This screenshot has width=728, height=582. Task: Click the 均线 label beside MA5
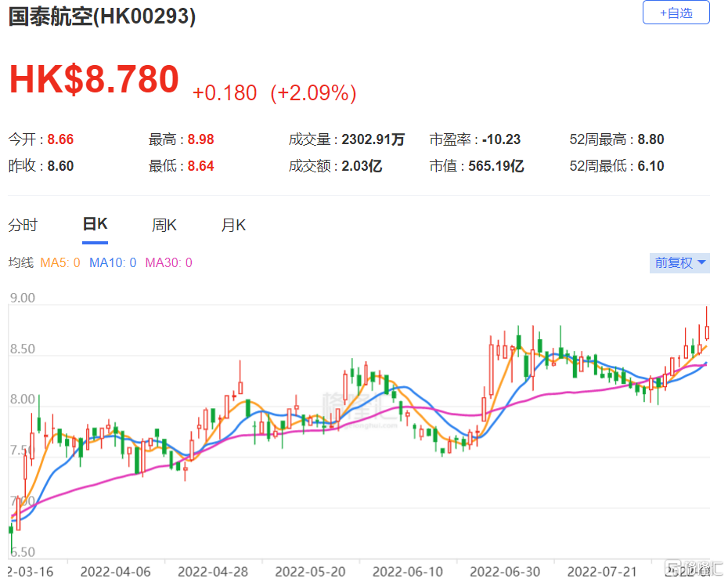(20, 263)
